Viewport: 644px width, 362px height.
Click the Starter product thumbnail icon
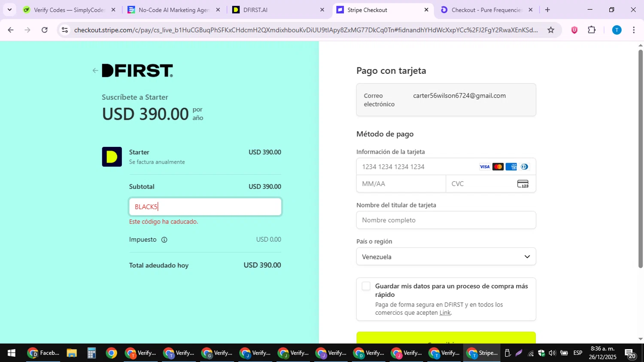(x=112, y=157)
